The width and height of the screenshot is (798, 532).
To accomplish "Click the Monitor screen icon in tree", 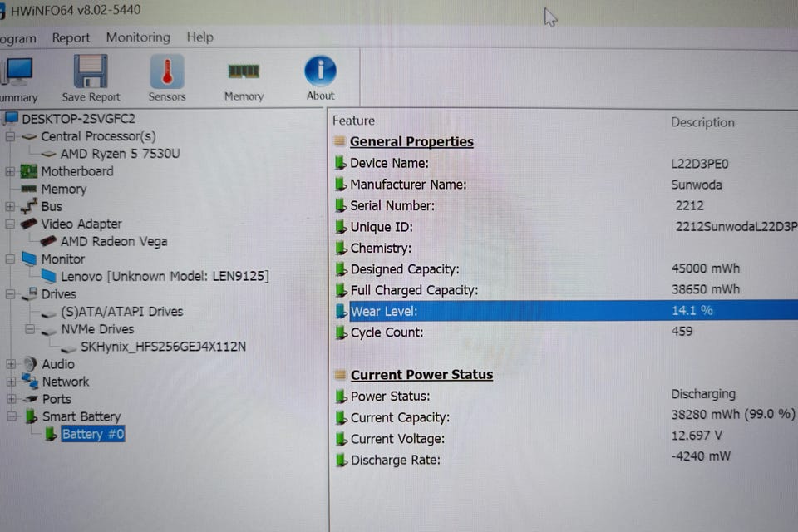I will pos(29,259).
